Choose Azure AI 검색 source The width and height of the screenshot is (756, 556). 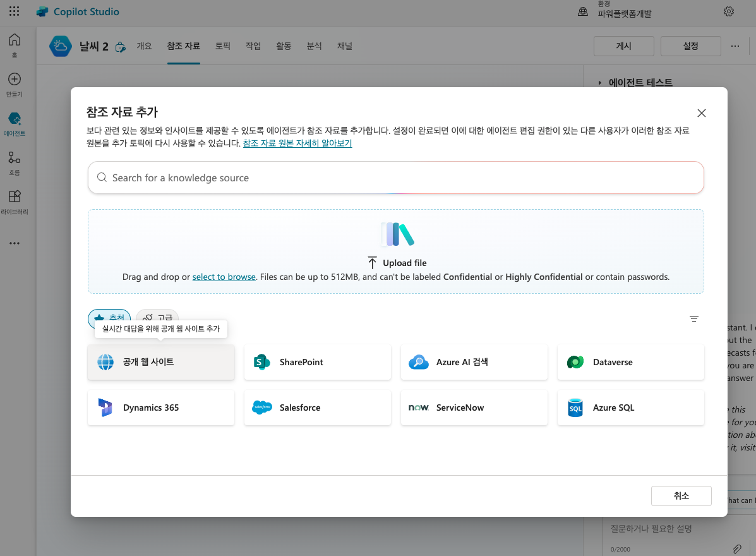click(474, 362)
